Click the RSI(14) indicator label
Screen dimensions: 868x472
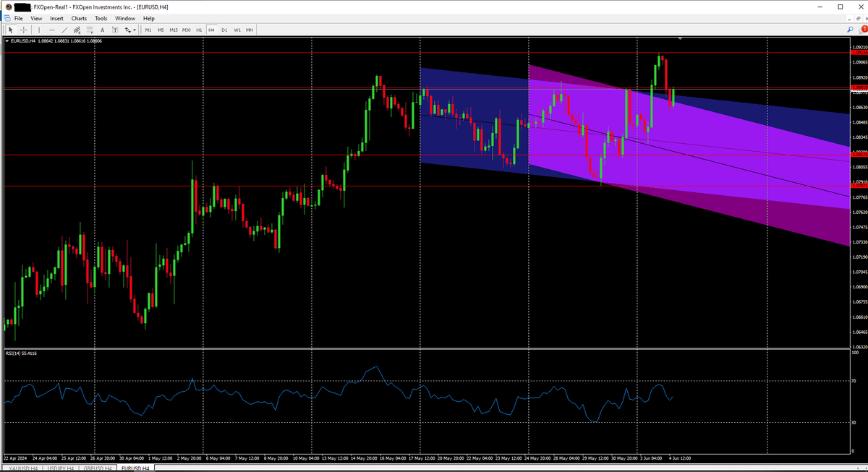[x=21, y=353]
